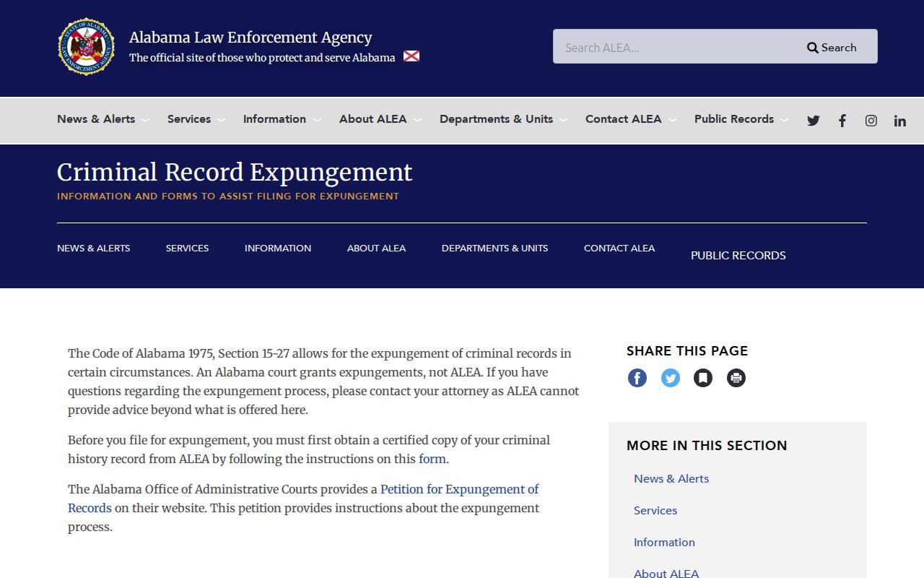The height and width of the screenshot is (578, 924).
Task: Click the Alabama Law Enforcement Agency title
Action: 250,38
